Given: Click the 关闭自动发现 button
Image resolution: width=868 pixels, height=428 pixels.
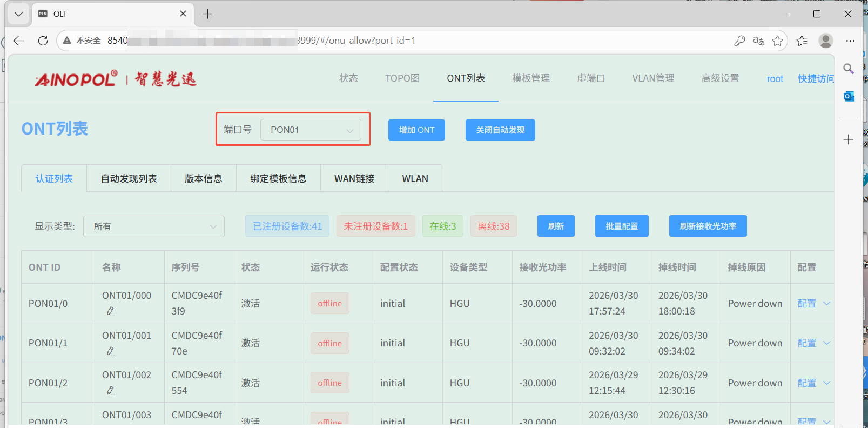Looking at the screenshot, I should (x=500, y=130).
